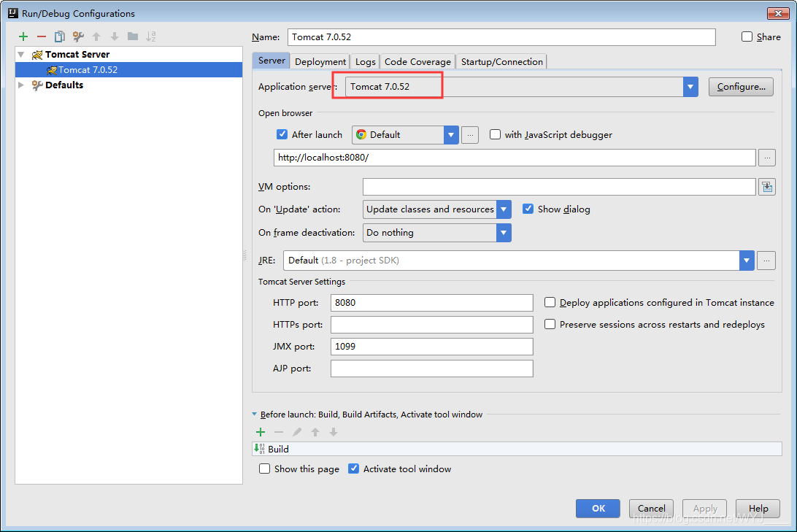
Task: Toggle Show dialog checkbox
Action: [x=528, y=209]
